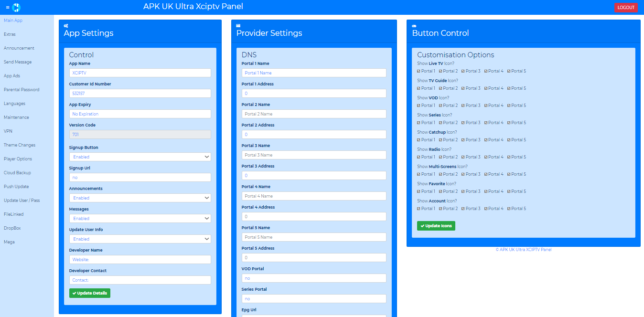Open FileLinked section
644x317 pixels.
pos(14,214)
